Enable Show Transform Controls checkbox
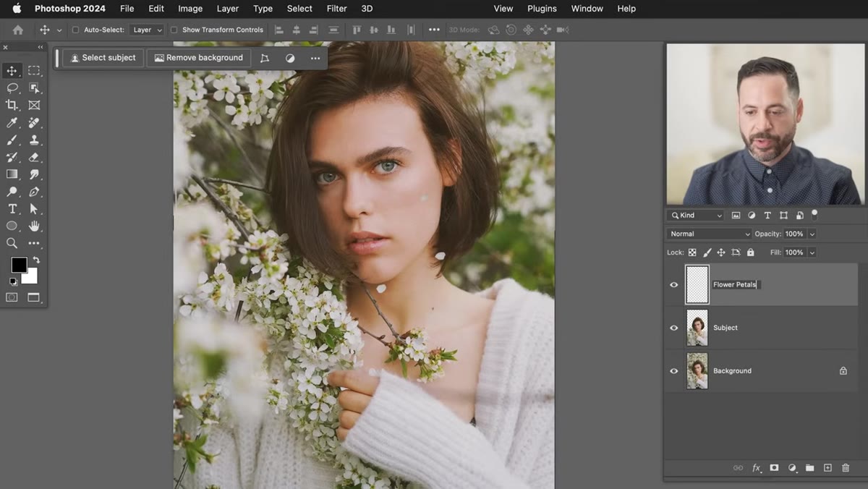The height and width of the screenshot is (489, 868). pos(174,30)
